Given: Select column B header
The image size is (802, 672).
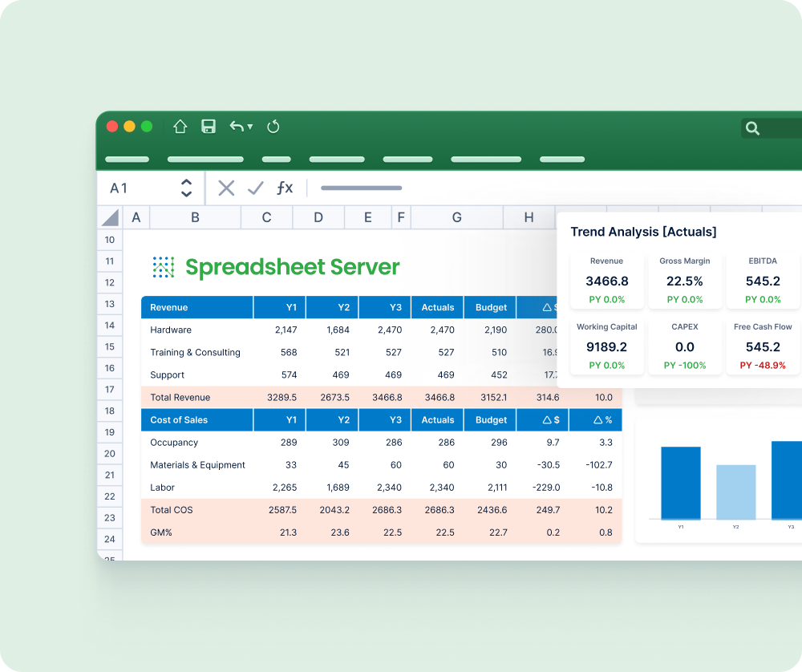Looking at the screenshot, I should click(195, 217).
